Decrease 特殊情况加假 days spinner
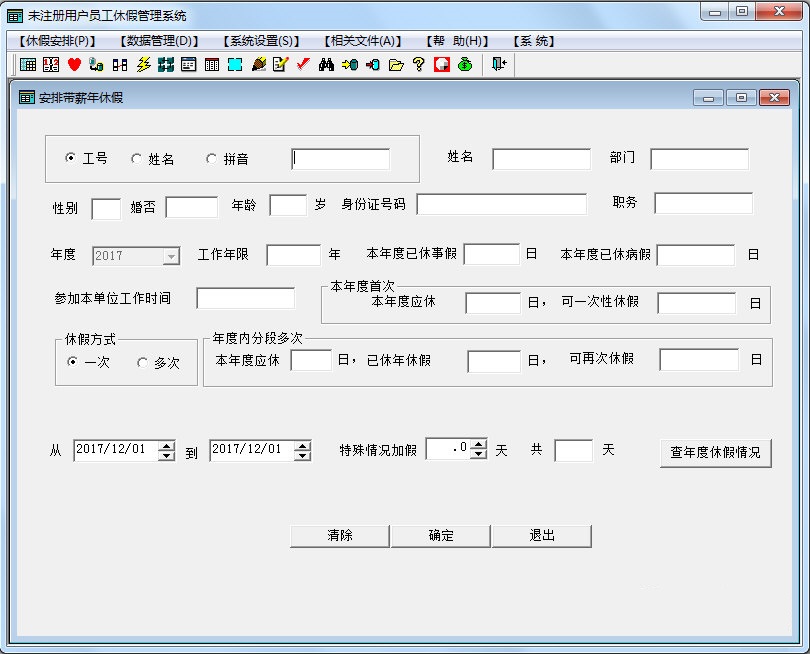 point(479,454)
